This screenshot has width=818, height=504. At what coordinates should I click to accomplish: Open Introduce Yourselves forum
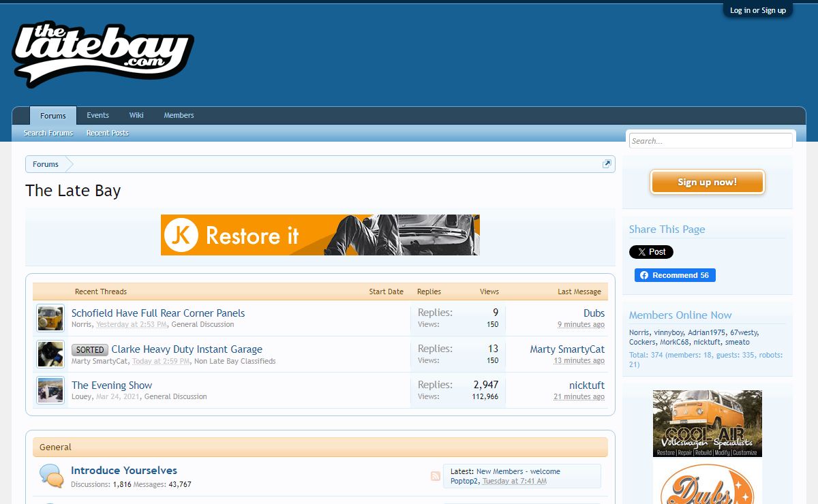[124, 471]
